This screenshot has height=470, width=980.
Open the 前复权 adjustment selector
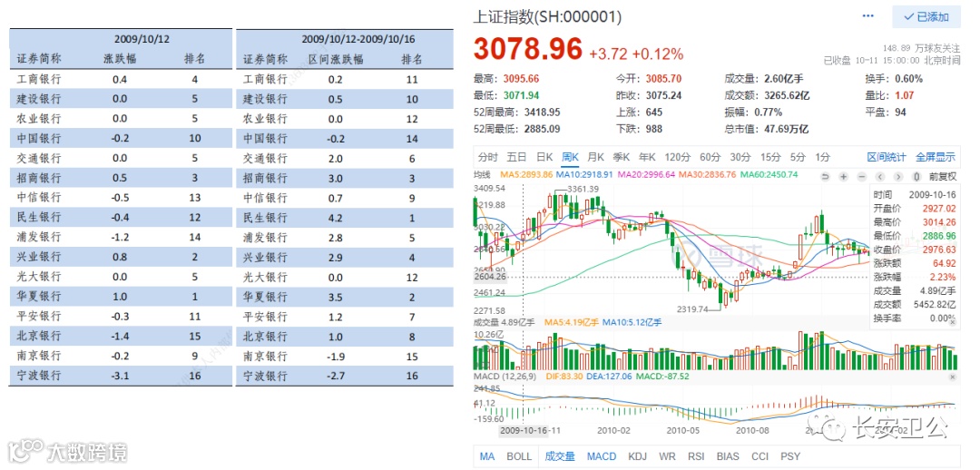click(x=943, y=176)
